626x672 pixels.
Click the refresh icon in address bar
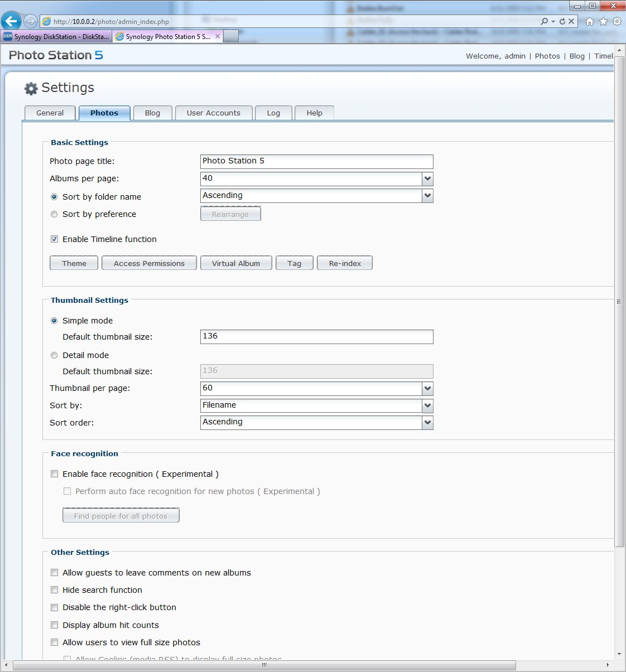tap(562, 21)
